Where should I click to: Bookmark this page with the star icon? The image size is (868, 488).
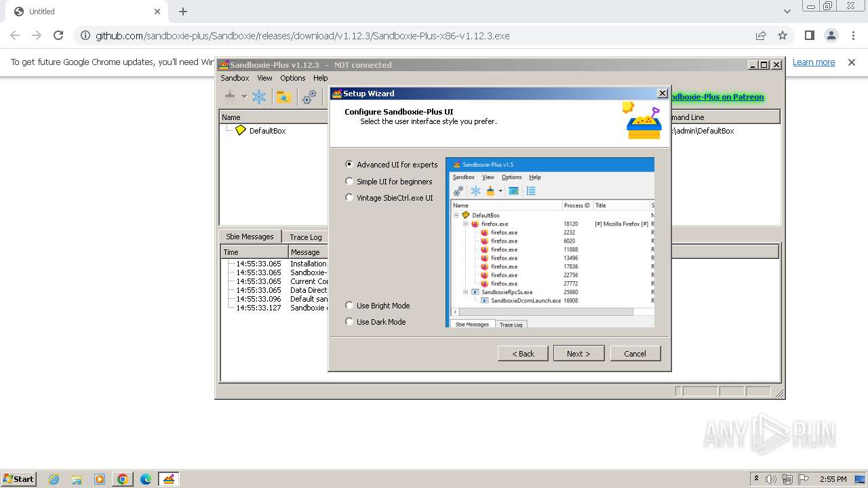(x=783, y=35)
